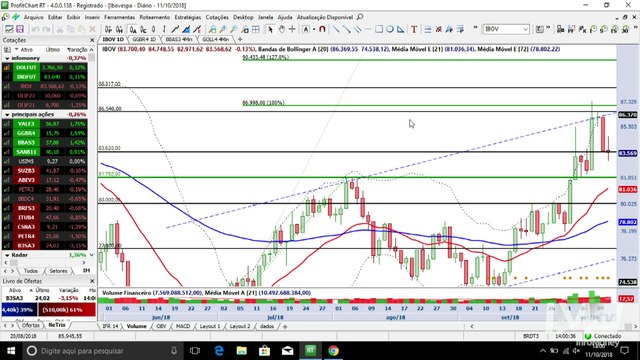Screen dimensions: 640x360
Task: Switch to the NeTrix tab
Action: coord(57,325)
